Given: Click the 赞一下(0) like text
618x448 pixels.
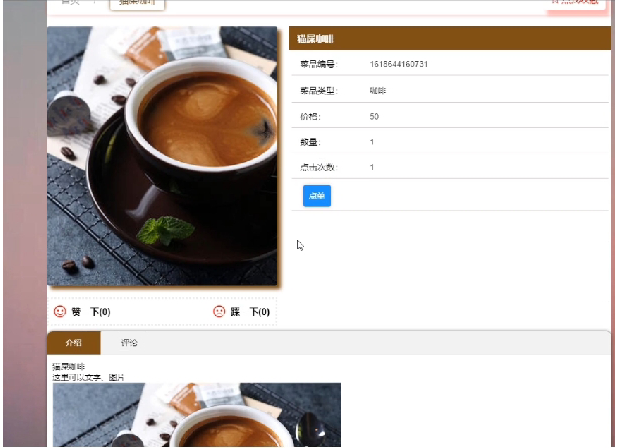Looking at the screenshot, I should tap(91, 312).
